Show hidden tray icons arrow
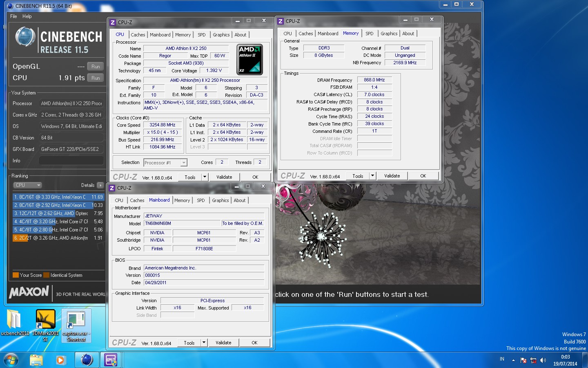Image resolution: width=588 pixels, height=368 pixels. (513, 360)
